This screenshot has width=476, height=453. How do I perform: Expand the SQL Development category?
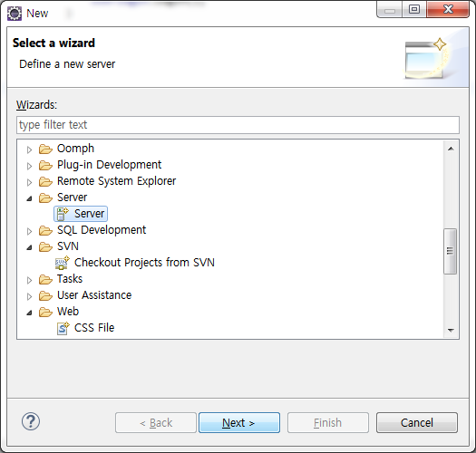29,232
